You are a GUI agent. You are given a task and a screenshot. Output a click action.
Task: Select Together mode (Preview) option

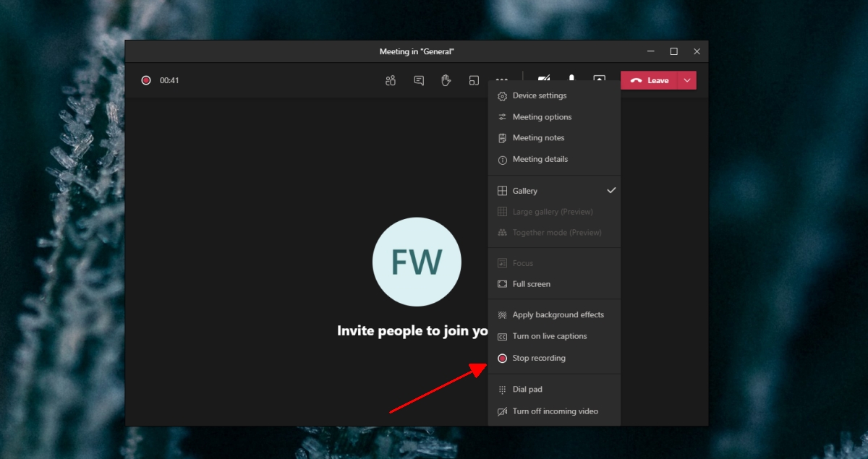554,233
